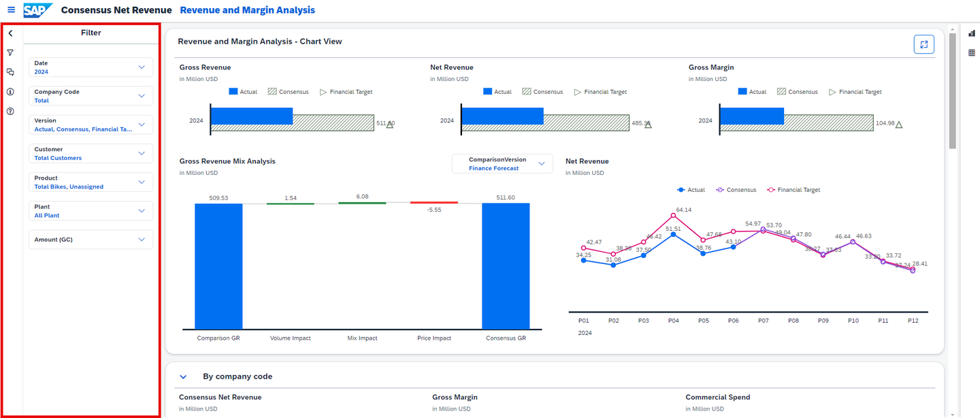Screen dimensions: 980x418
Task: Switch to chart view icon on right rail
Action: tap(972, 33)
